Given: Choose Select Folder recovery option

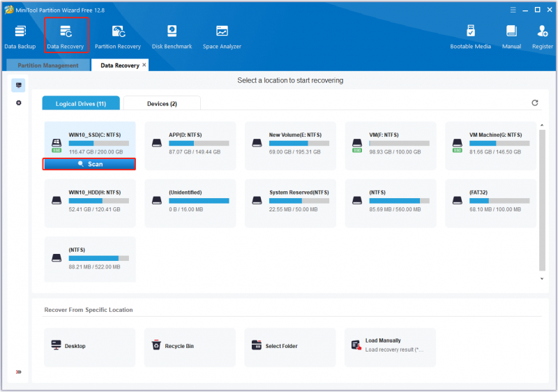Looking at the screenshot, I should [290, 347].
